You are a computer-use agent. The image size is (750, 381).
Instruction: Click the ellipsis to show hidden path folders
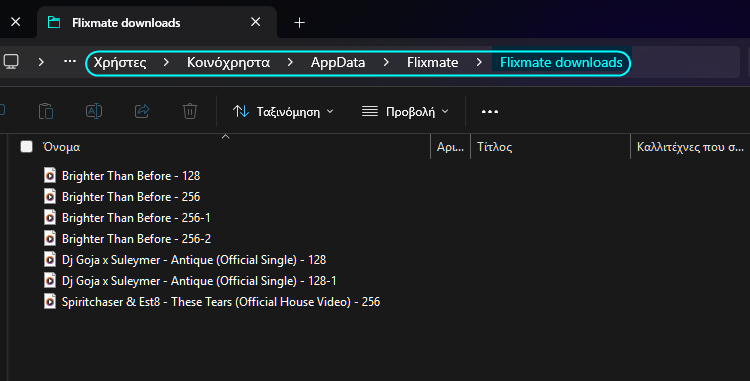70,61
